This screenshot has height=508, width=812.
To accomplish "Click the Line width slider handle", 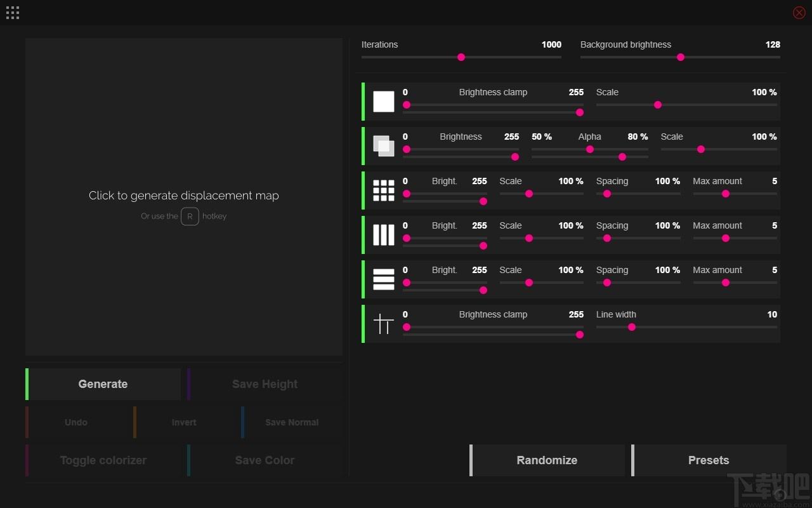I will coord(632,327).
